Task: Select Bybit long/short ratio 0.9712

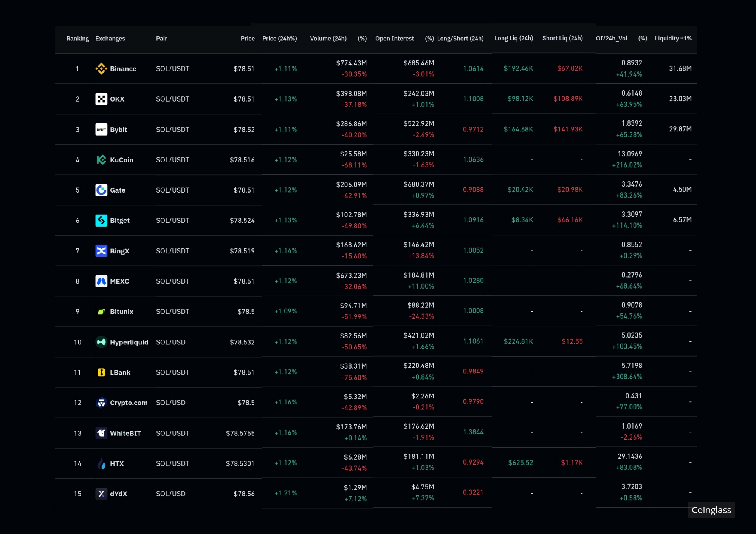Action: [x=473, y=129]
